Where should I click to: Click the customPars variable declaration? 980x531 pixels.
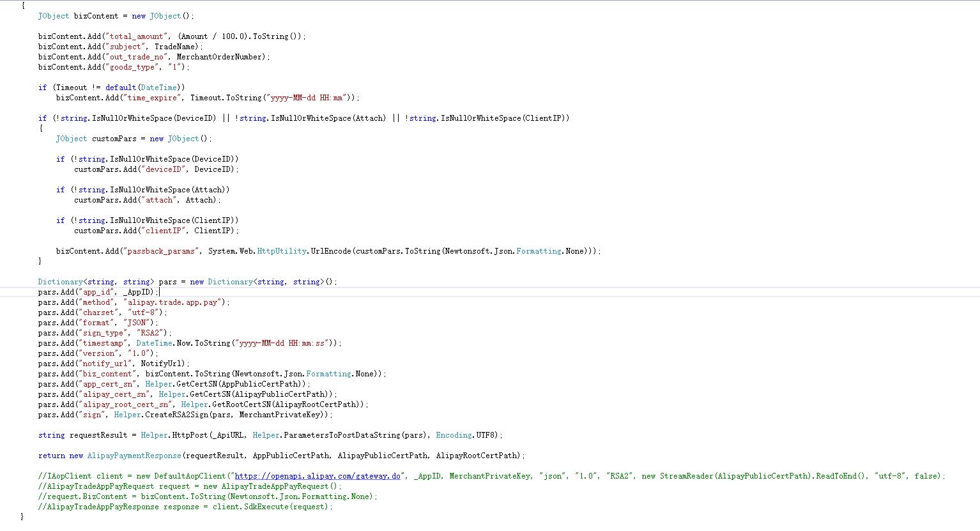(134, 139)
